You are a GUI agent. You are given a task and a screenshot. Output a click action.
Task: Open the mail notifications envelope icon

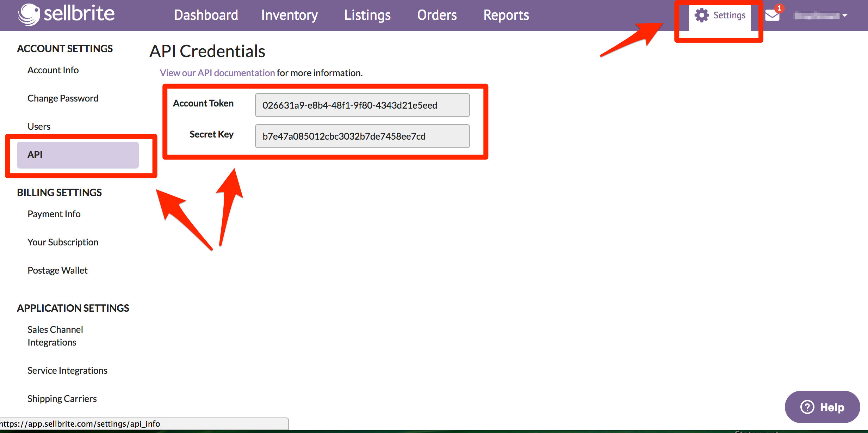(772, 15)
